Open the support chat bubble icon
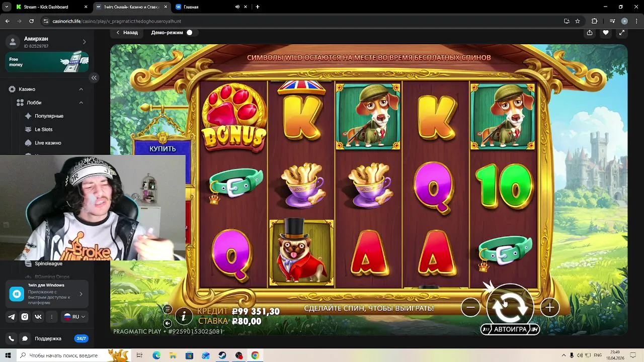Screen dimensions: 644x362 [25, 338]
